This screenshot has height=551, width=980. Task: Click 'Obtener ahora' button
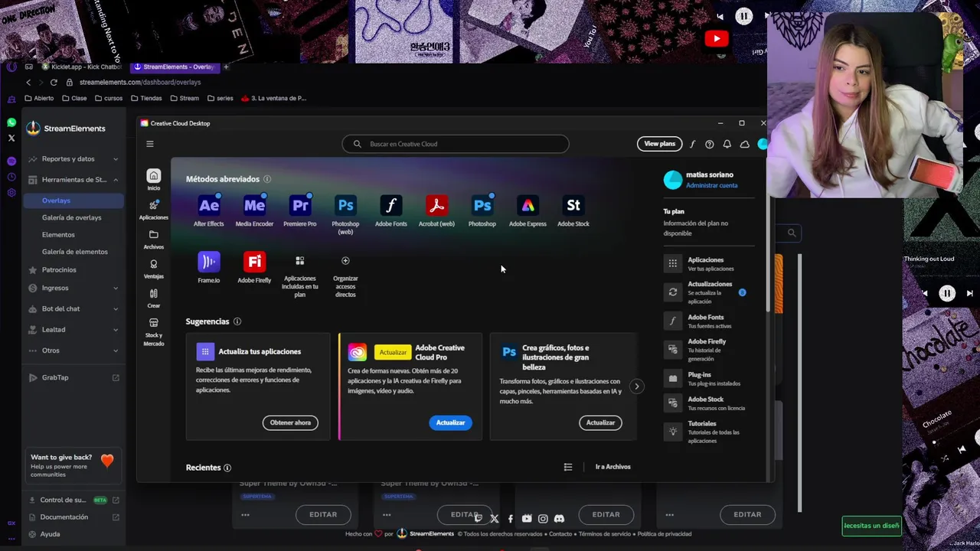tap(290, 422)
